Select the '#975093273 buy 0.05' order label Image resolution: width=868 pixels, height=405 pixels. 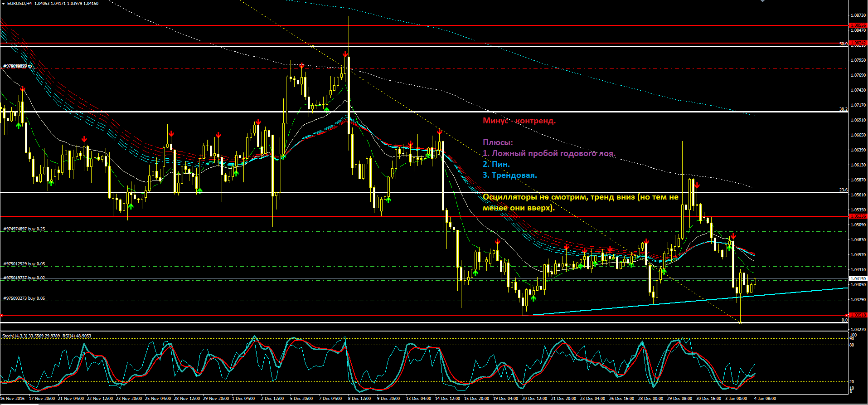(x=24, y=299)
